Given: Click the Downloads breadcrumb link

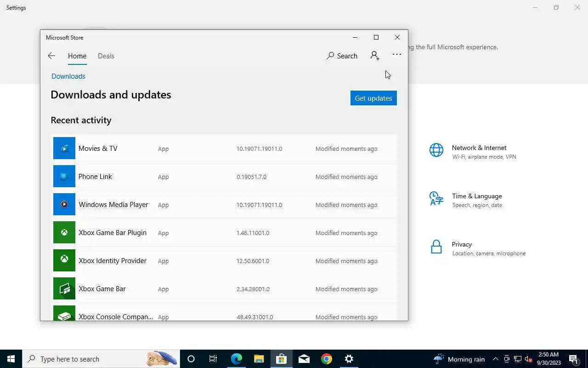Looking at the screenshot, I should (68, 76).
